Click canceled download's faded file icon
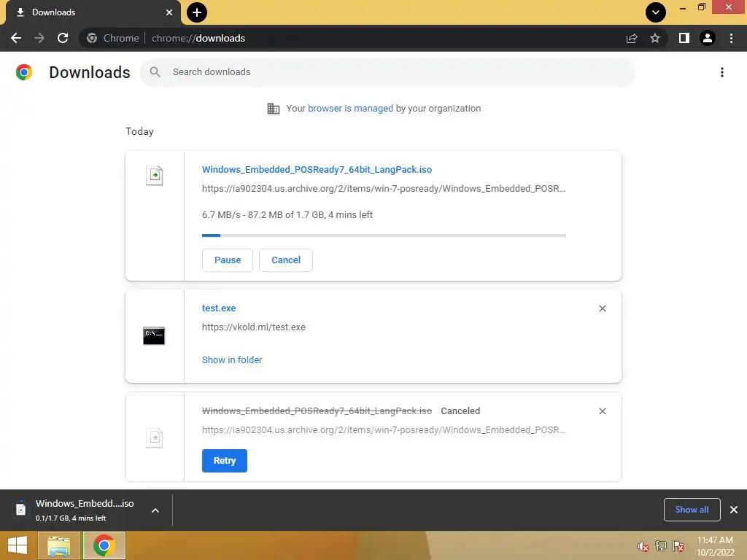This screenshot has height=560, width=747. coord(155,437)
